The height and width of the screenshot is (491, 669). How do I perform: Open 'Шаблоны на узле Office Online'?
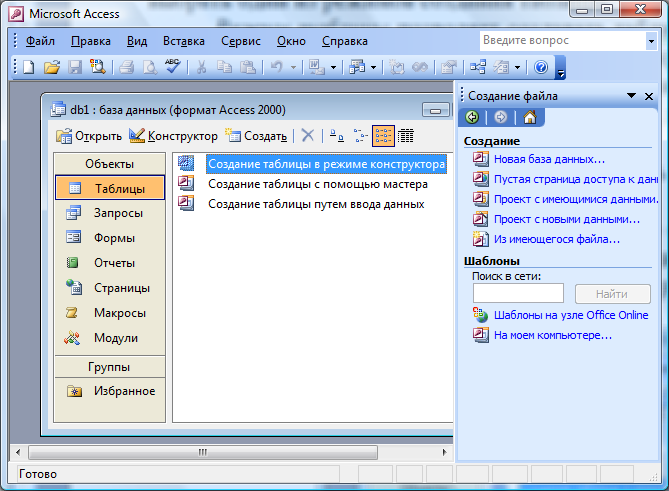click(x=571, y=315)
